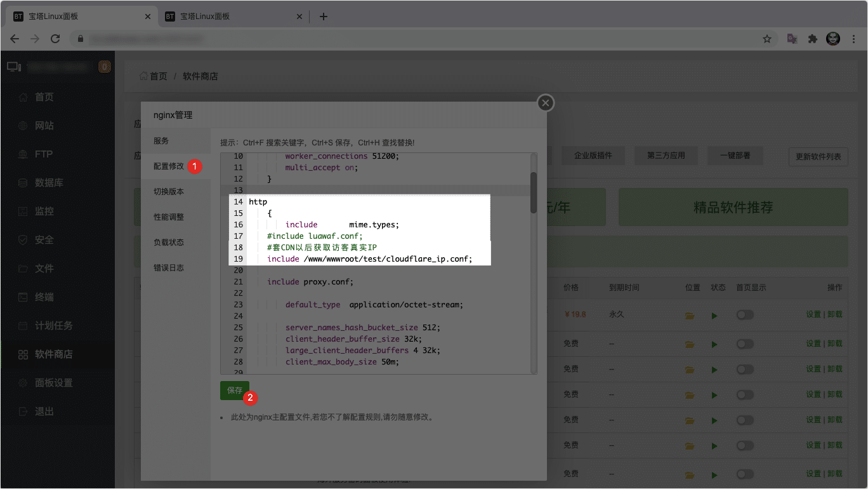Click the 精品软件推荐 banner
The width and height of the screenshot is (868, 489).
tap(733, 207)
